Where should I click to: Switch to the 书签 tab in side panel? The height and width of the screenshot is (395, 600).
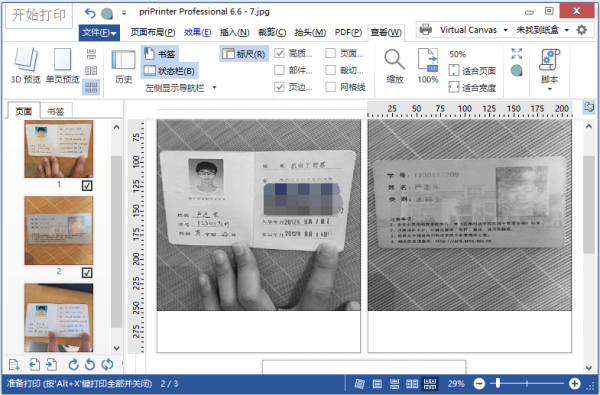56,111
